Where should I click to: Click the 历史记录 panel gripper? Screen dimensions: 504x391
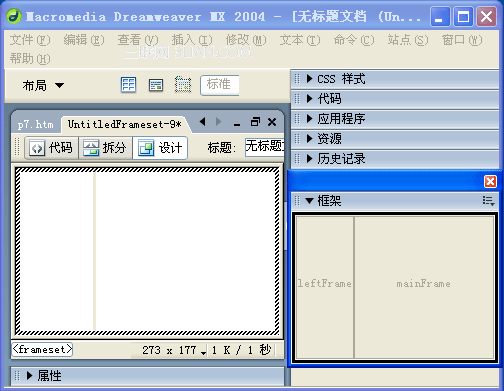[x=297, y=159]
